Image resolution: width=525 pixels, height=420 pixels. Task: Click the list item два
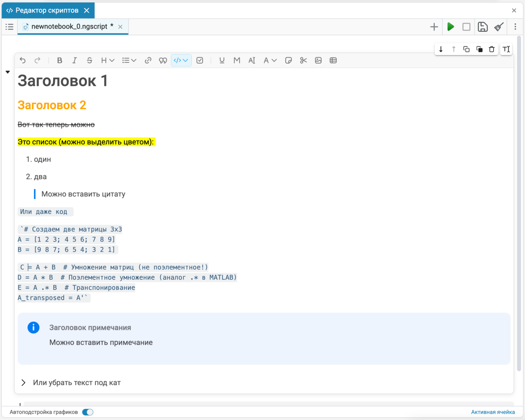click(40, 177)
